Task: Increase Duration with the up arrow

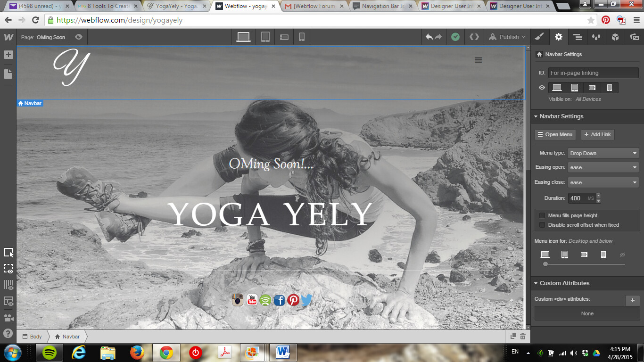Action: pos(599,196)
